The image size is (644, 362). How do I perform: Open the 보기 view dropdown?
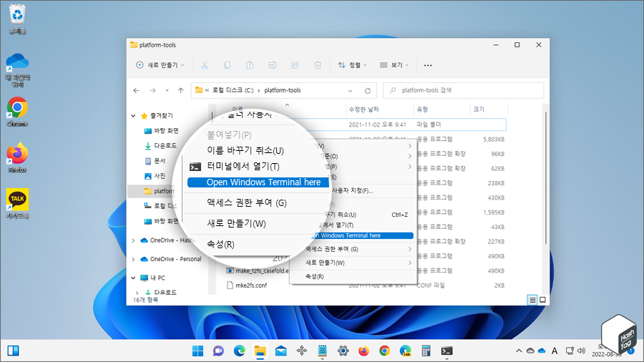coord(394,65)
